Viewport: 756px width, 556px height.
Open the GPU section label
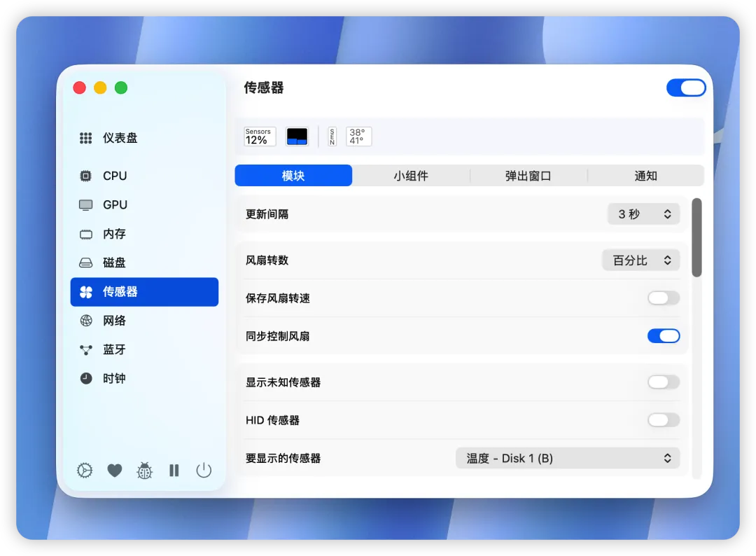(x=115, y=205)
